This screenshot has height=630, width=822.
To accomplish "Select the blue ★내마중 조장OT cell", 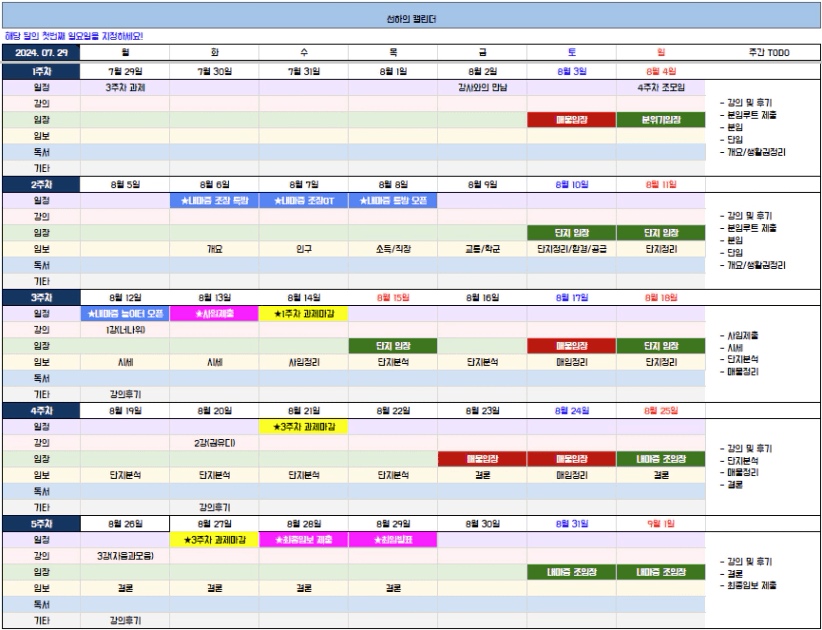I will point(304,200).
